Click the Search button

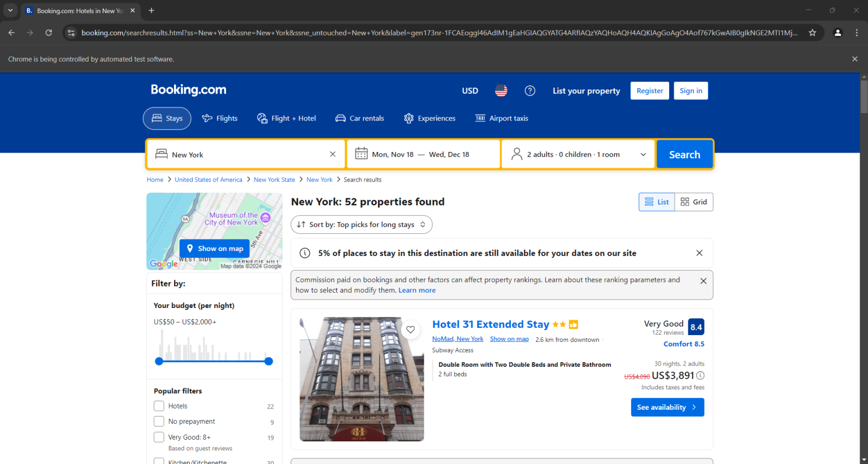684,154
